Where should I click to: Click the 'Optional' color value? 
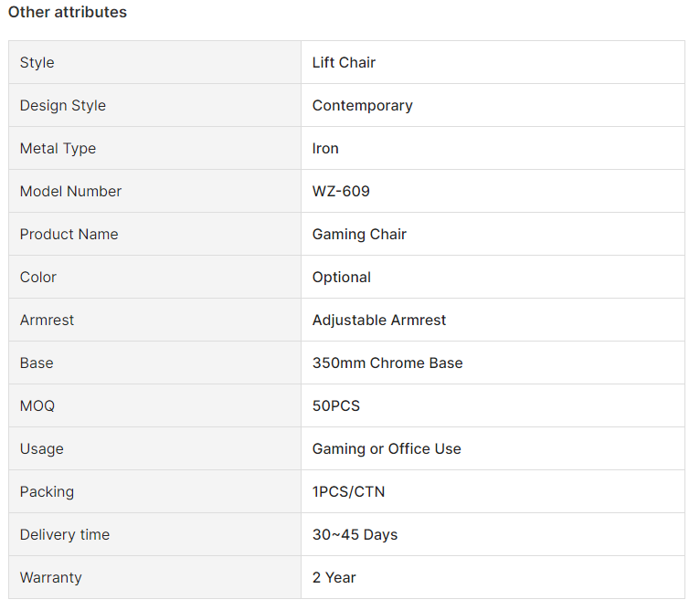[x=342, y=277]
